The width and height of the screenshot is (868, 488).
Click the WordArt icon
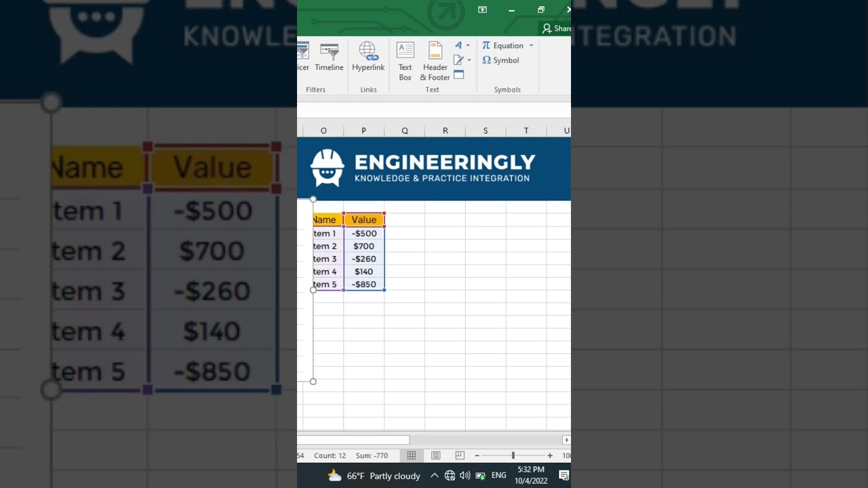click(x=458, y=45)
